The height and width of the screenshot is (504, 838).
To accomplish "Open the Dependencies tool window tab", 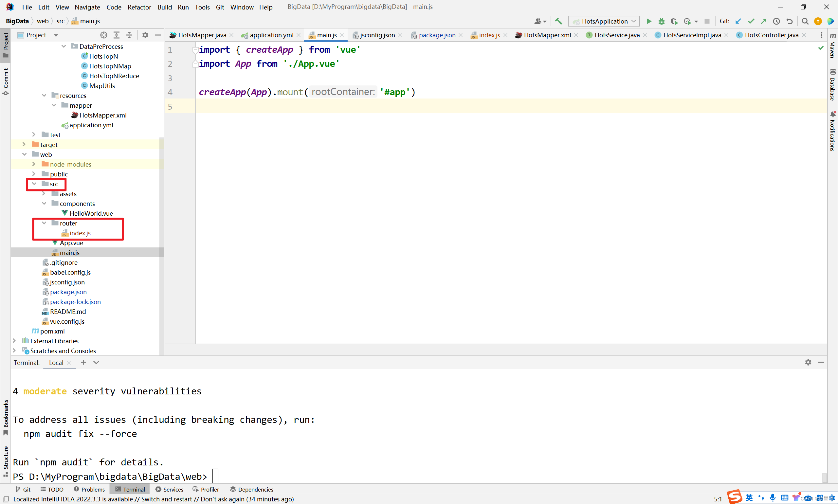I will [252, 489].
